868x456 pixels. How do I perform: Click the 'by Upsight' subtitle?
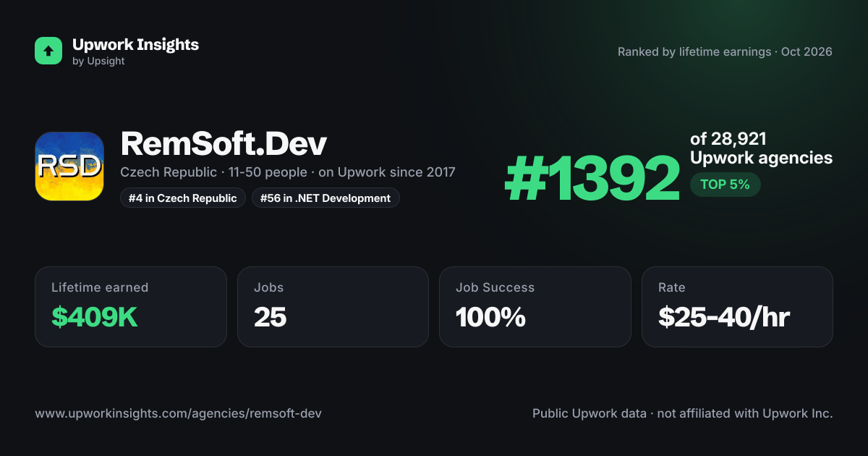[x=98, y=62]
